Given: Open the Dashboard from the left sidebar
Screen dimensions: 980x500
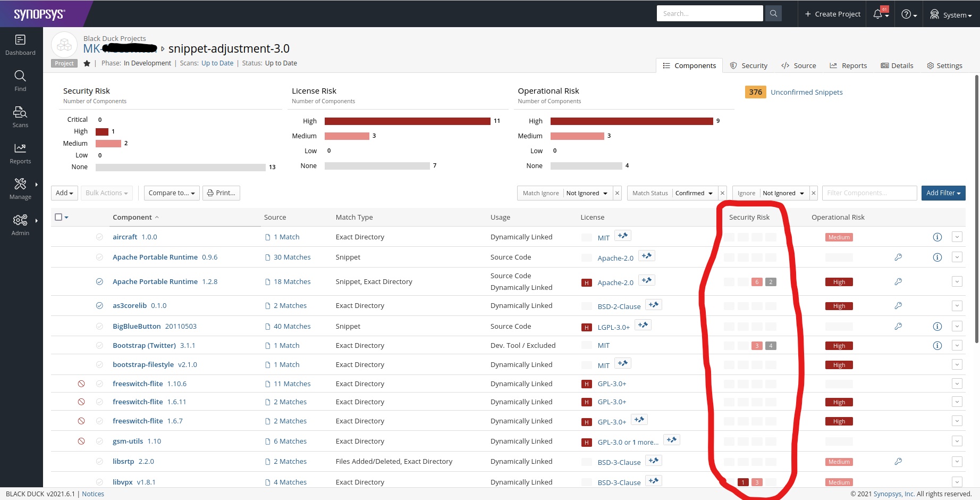Looking at the screenshot, I should point(20,44).
